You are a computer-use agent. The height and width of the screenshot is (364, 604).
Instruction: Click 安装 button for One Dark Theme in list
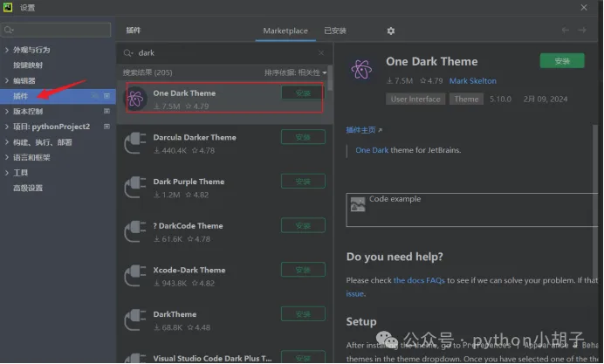click(x=303, y=93)
